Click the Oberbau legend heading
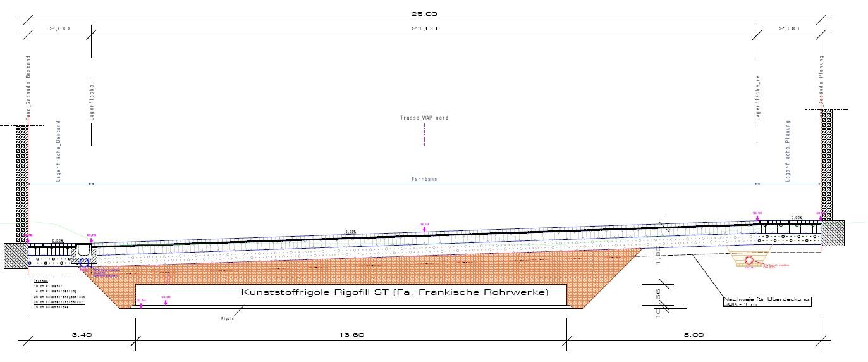Screen dimensions: 868x362 point(39,280)
